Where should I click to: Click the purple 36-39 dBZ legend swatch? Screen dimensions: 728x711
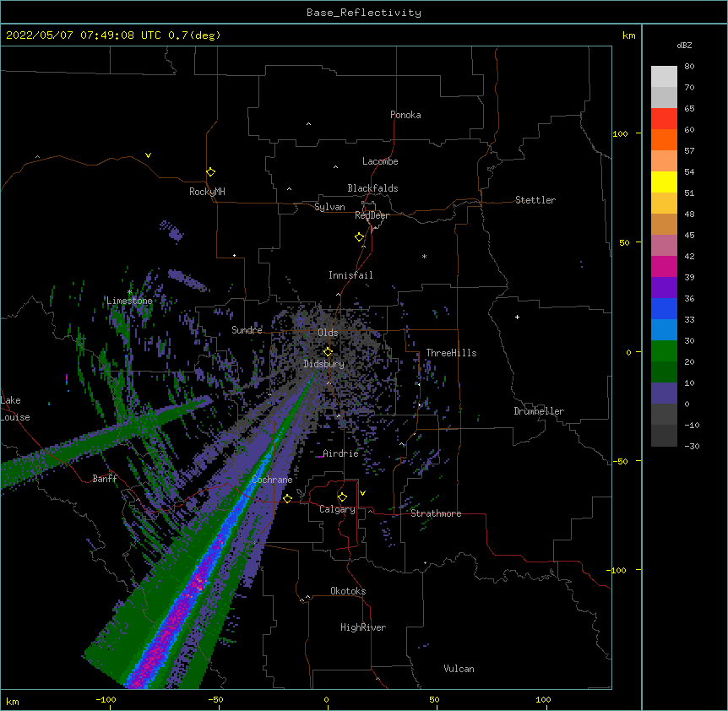(x=664, y=288)
